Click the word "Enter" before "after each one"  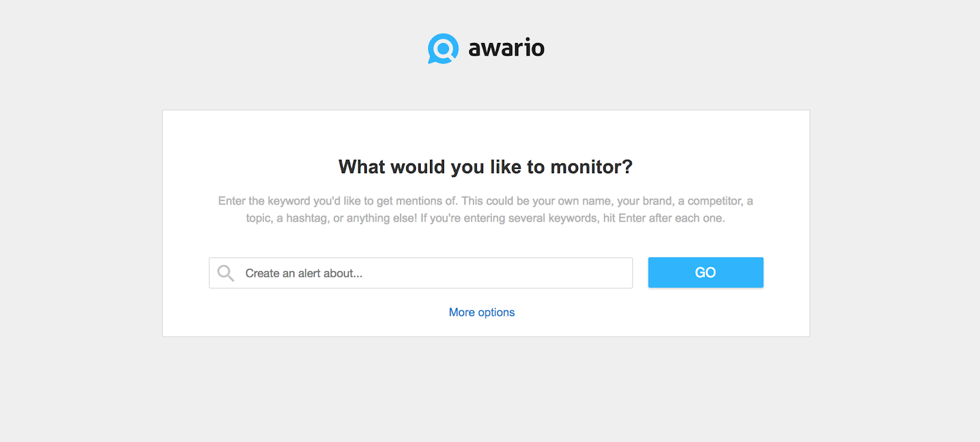click(x=631, y=218)
